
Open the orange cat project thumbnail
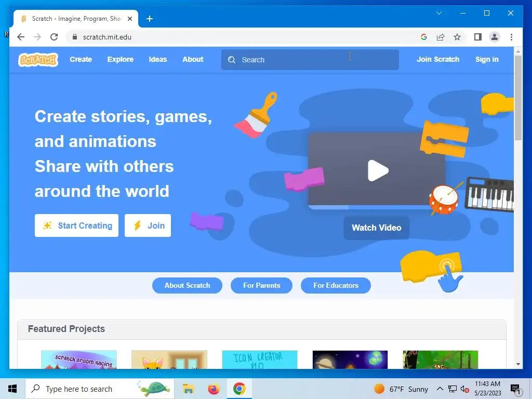(169, 360)
